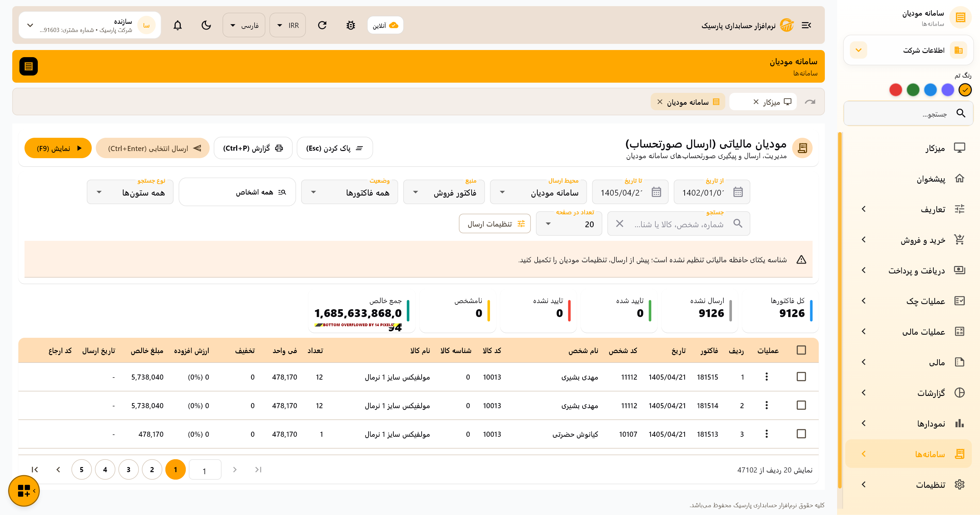Click the همه اشخاص person field
This screenshot has height=515, width=980.
click(x=237, y=192)
